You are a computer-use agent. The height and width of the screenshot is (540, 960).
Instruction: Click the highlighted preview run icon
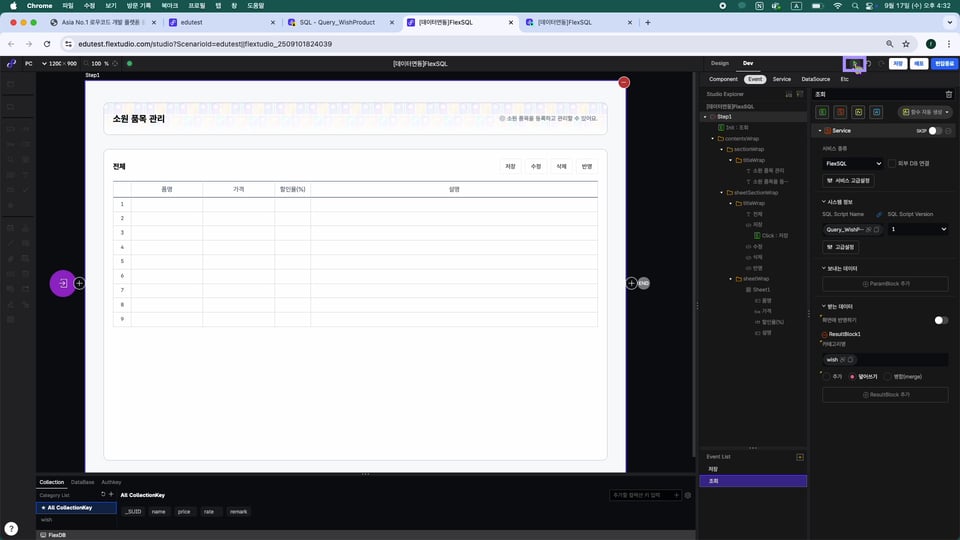click(855, 64)
